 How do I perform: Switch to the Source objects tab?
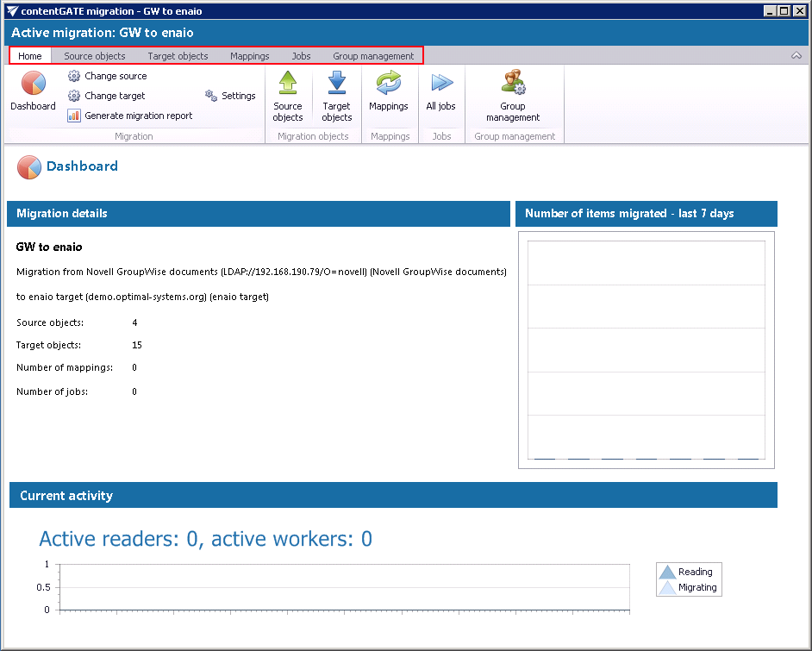95,56
